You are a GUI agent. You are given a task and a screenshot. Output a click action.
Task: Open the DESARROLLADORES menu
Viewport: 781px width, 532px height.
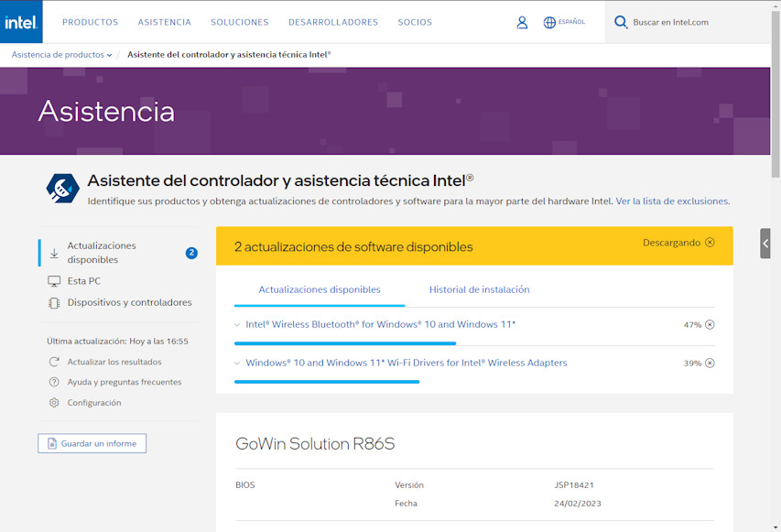pos(333,22)
